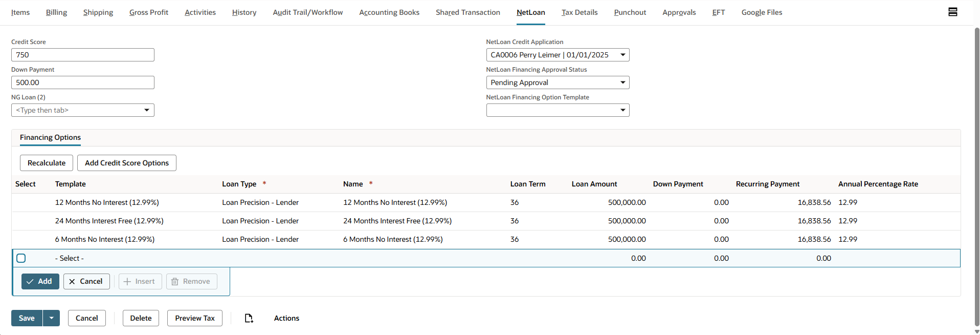Select the Financing Options subtab
Viewport: 980px width, 335px height.
pos(50,137)
